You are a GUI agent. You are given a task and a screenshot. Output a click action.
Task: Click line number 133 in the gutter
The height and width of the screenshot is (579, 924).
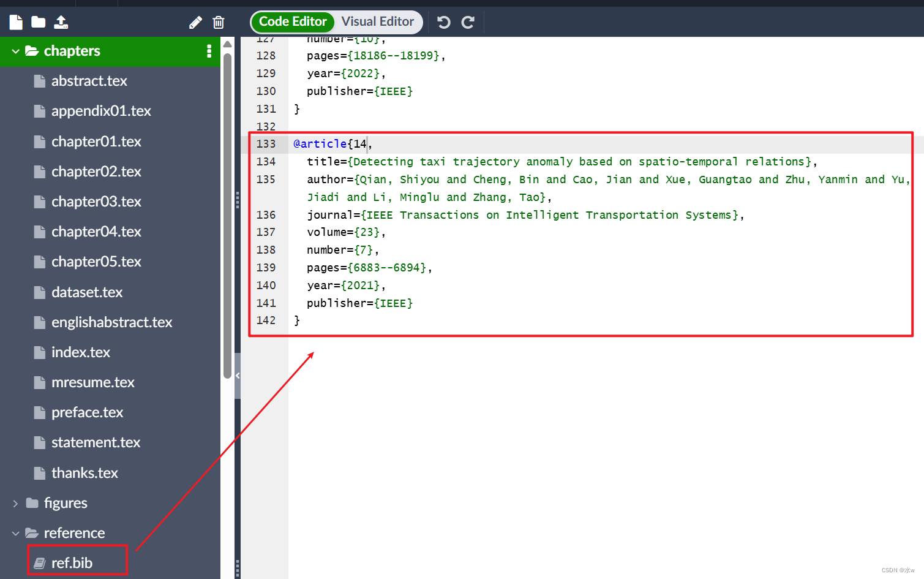(266, 144)
